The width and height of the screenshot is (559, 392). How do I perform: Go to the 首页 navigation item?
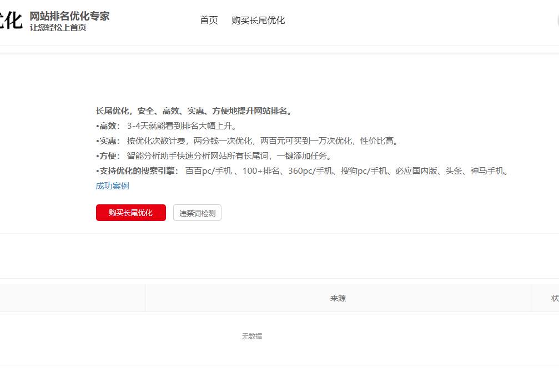[x=209, y=21]
